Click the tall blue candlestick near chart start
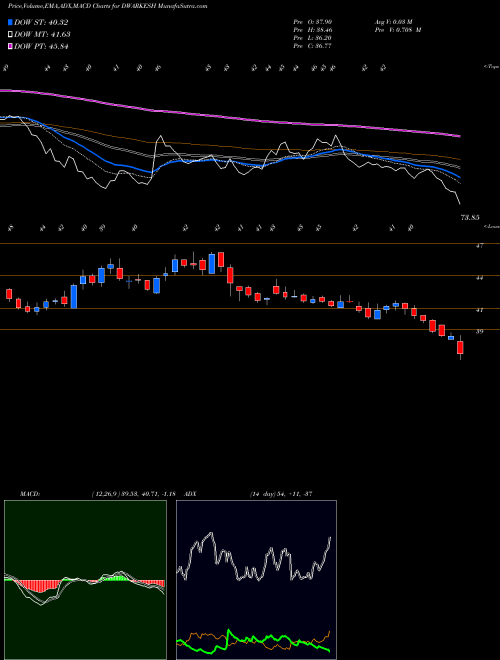The height and width of the screenshot is (660, 500). (74, 297)
